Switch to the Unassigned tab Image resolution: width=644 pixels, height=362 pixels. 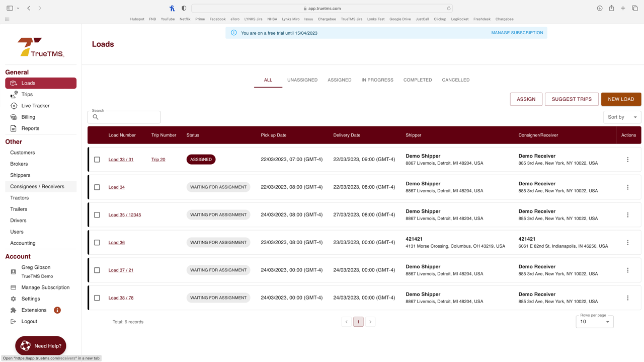302,80
